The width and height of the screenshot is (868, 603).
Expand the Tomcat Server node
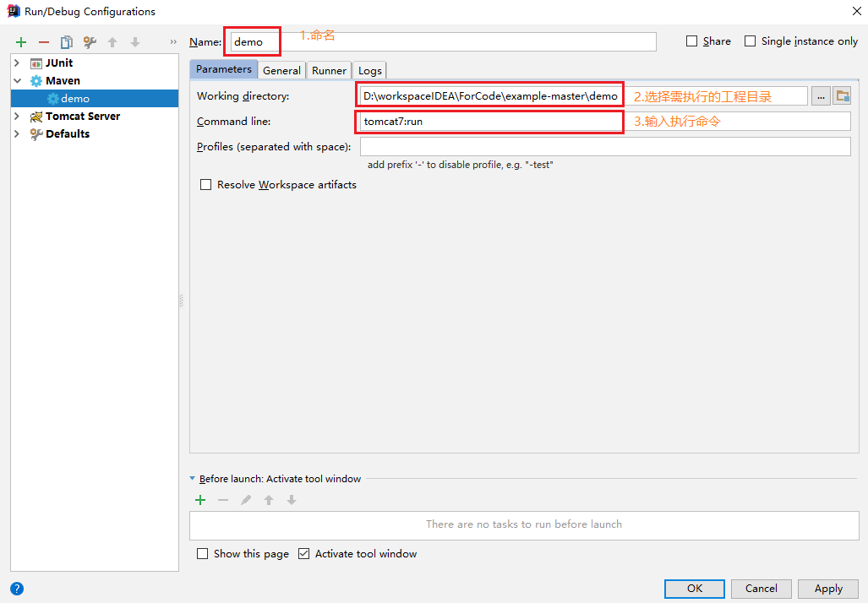[x=17, y=117]
